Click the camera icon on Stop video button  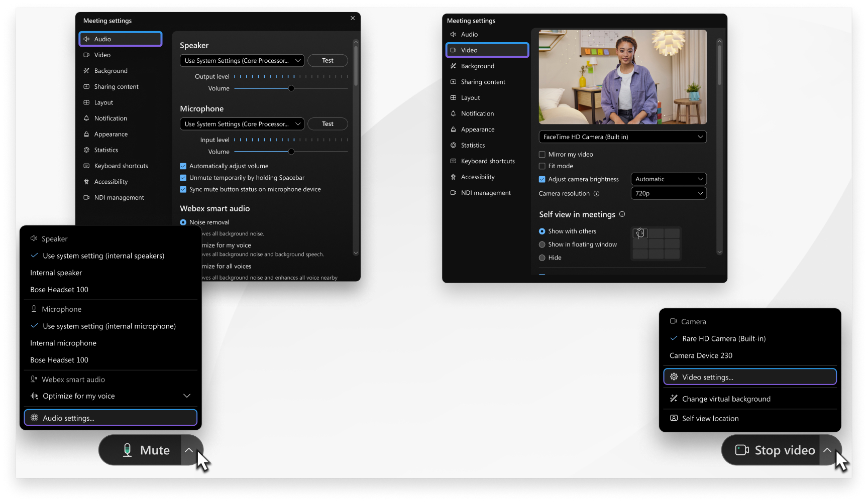coord(742,450)
